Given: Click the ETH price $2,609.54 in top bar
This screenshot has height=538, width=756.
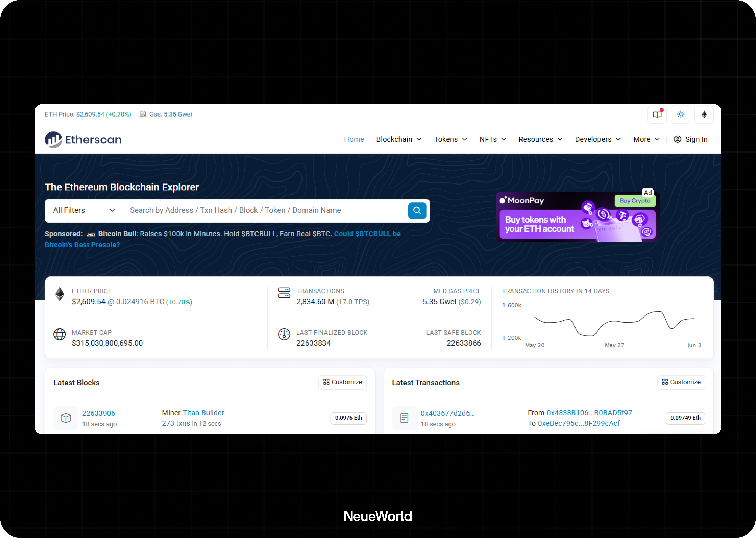Looking at the screenshot, I should pos(90,114).
